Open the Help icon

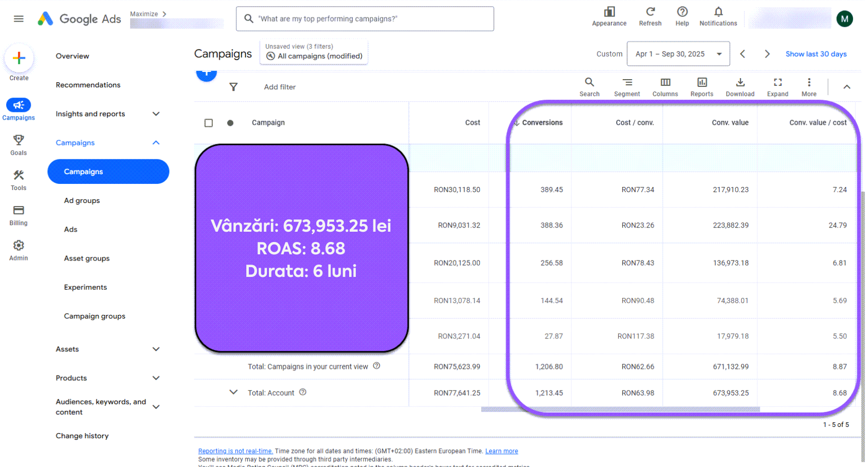[682, 12]
